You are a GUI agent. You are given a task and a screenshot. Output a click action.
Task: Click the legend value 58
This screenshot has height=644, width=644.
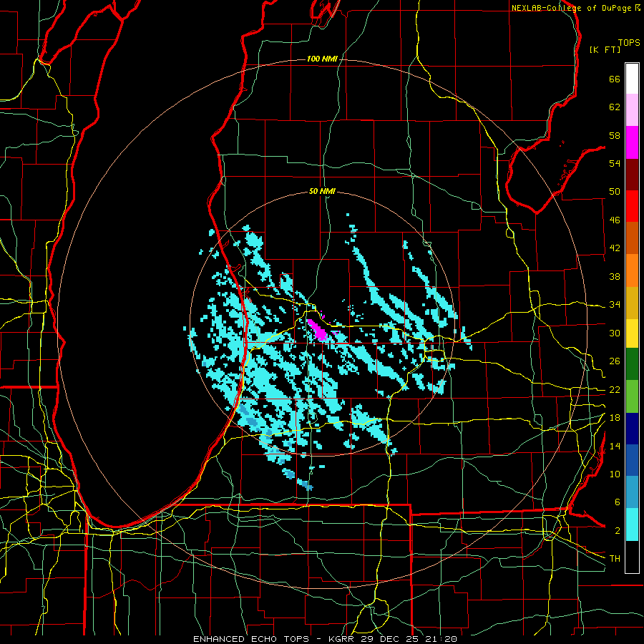click(x=615, y=135)
